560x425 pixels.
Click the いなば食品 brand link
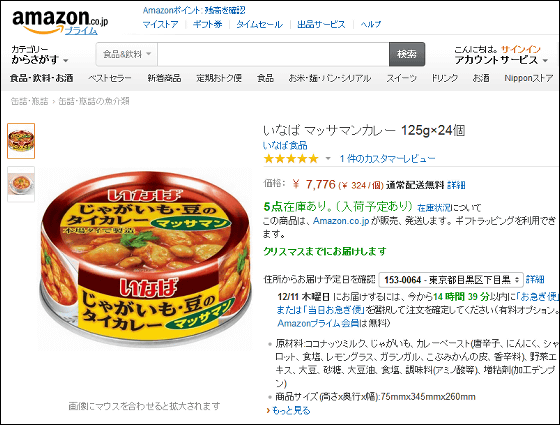285,145
